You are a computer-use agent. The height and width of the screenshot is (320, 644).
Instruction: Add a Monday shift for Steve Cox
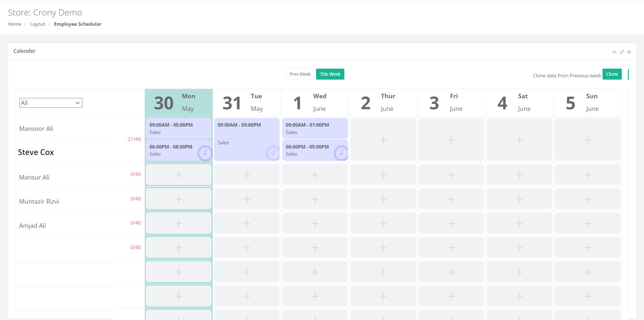pyautogui.click(x=178, y=174)
